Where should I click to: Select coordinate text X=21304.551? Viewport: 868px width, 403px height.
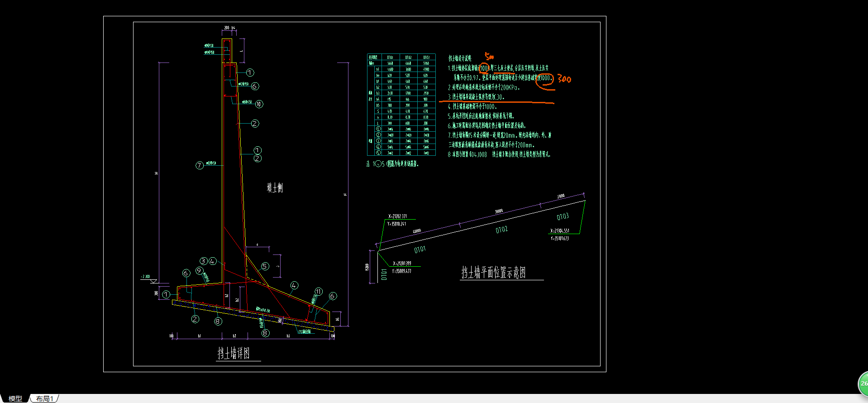coord(560,231)
